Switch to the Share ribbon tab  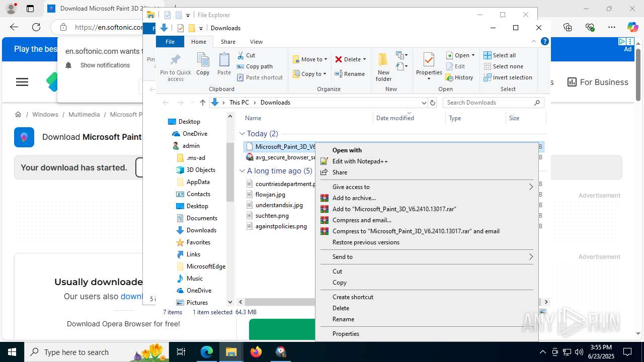[x=228, y=42]
